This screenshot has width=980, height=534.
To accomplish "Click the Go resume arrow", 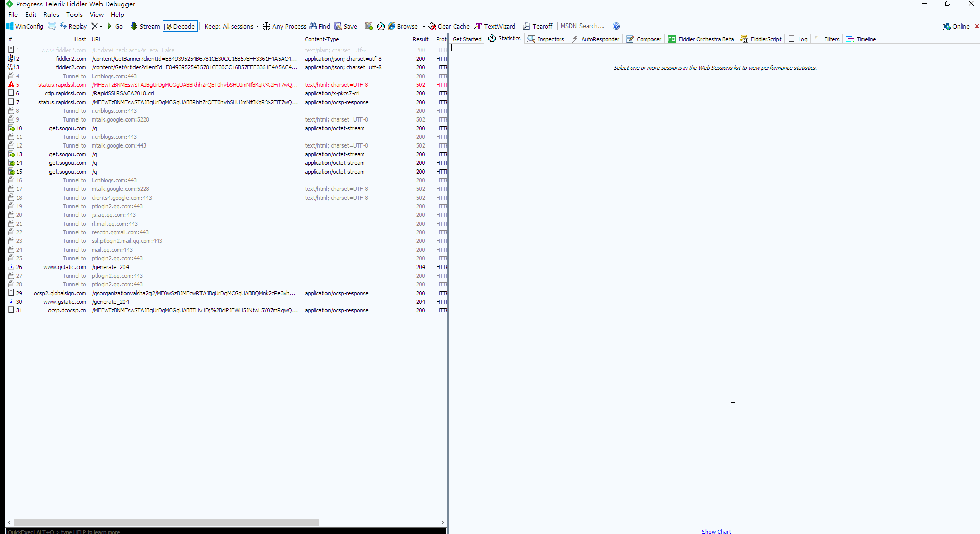I will pos(115,26).
